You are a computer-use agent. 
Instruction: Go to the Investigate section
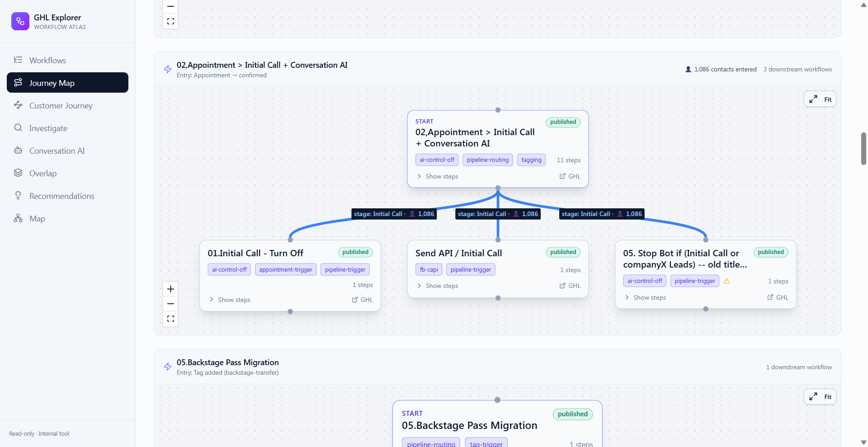click(68, 128)
